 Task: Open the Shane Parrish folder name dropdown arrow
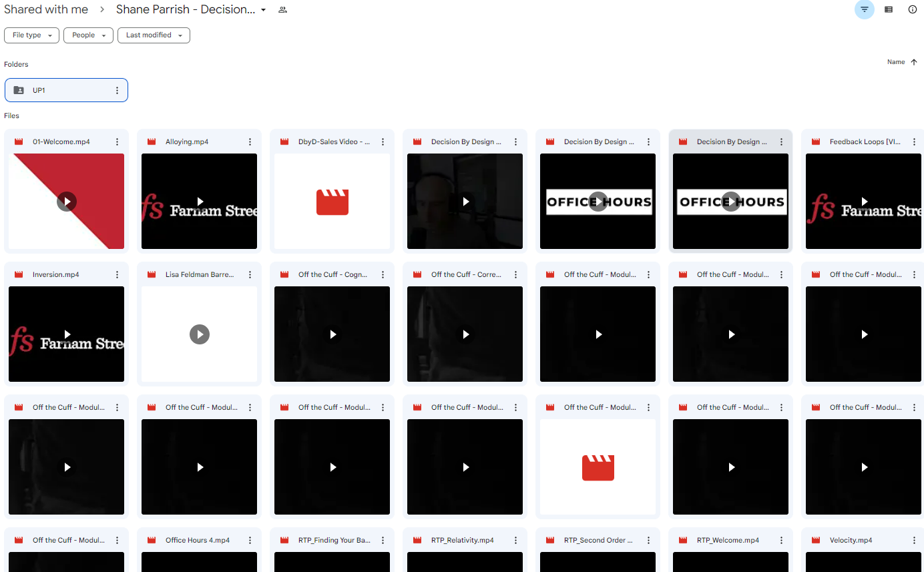click(x=263, y=10)
